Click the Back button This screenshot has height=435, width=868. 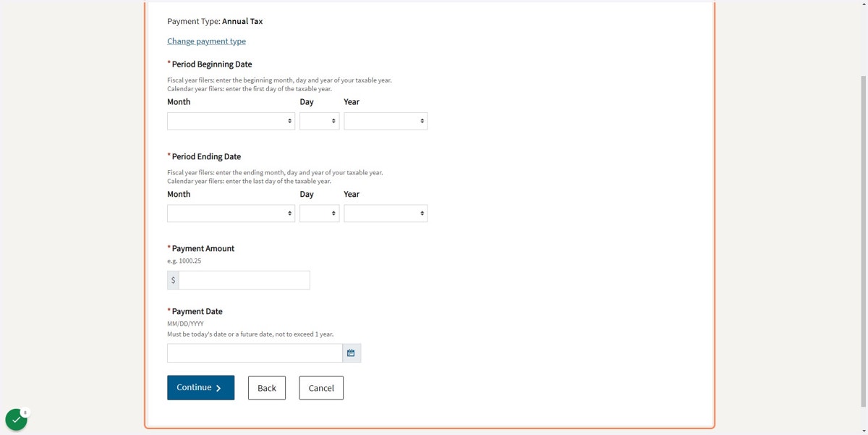pyautogui.click(x=267, y=388)
